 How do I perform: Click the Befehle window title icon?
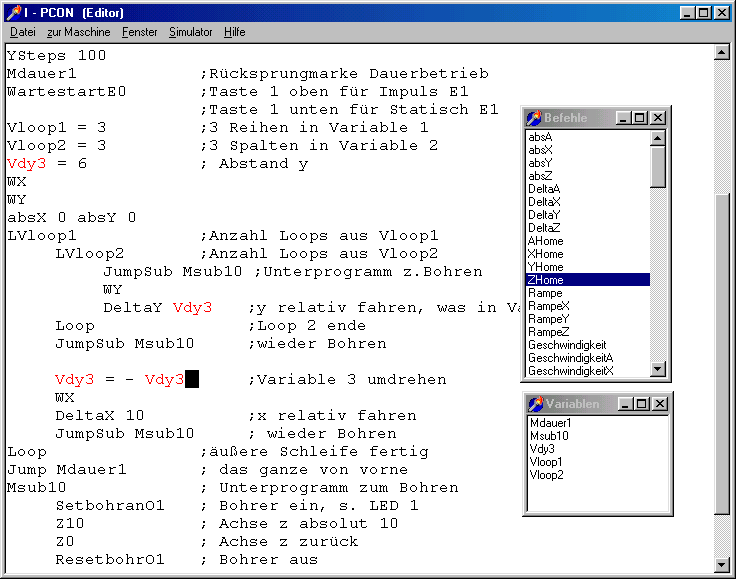click(534, 118)
